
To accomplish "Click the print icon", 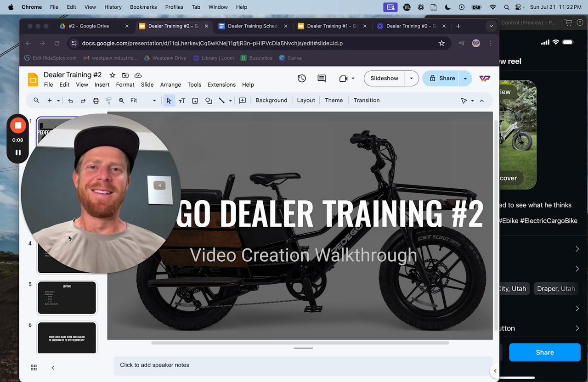I will pyautogui.click(x=96, y=101).
